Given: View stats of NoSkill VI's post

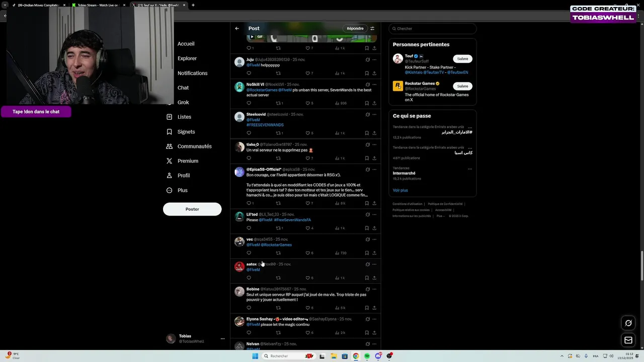Looking at the screenshot, I should [341, 103].
